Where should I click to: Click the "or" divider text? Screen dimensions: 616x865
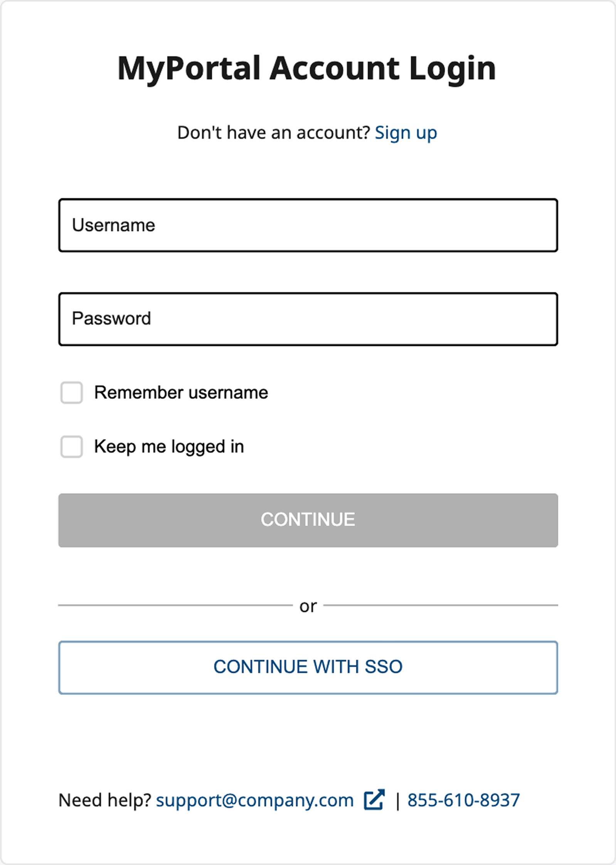coord(308,607)
